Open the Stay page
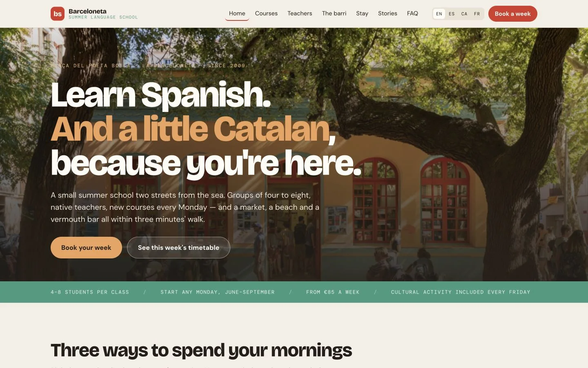The width and height of the screenshot is (588, 368). coord(362,13)
